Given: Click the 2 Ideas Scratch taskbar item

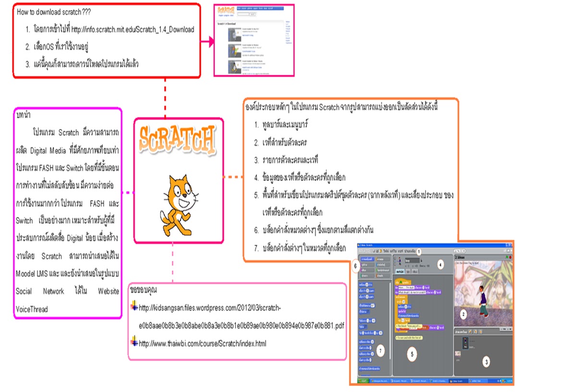Looking at the screenshot, I should coord(459,380).
